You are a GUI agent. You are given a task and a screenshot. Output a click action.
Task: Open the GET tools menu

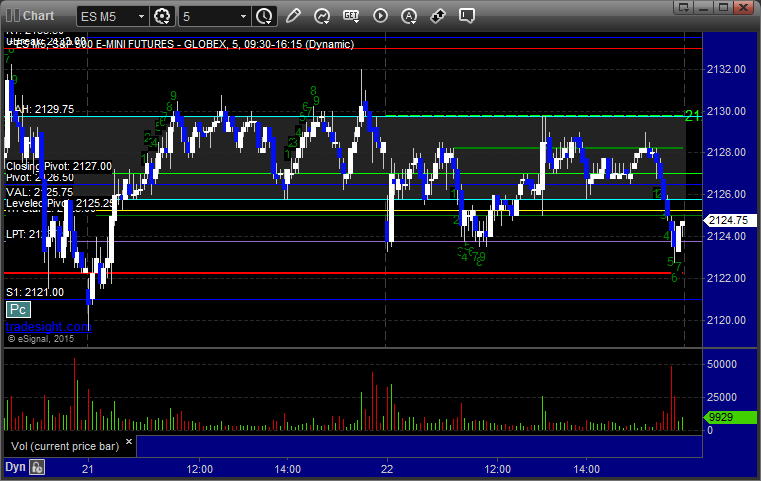[351, 16]
